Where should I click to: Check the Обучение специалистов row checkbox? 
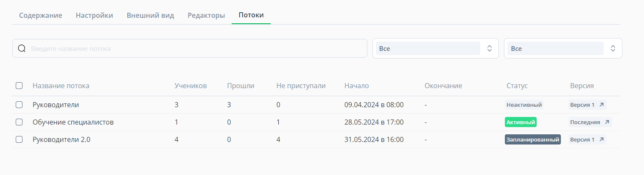pyautogui.click(x=19, y=122)
